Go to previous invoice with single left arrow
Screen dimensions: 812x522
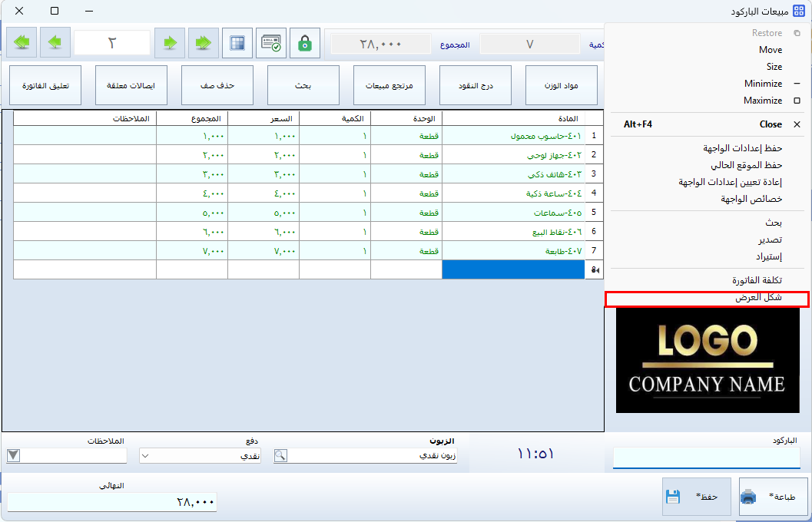pos(55,42)
